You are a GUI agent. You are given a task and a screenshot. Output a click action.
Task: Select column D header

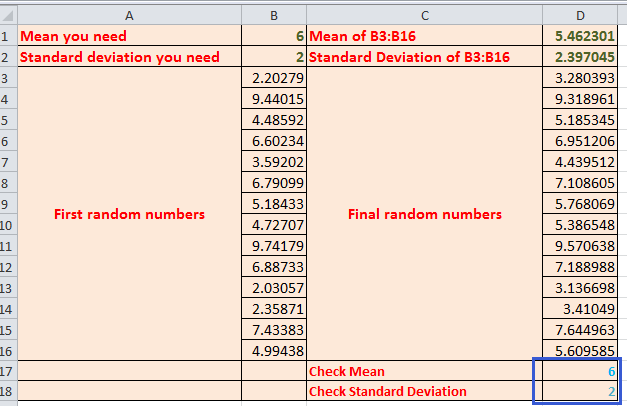click(580, 16)
